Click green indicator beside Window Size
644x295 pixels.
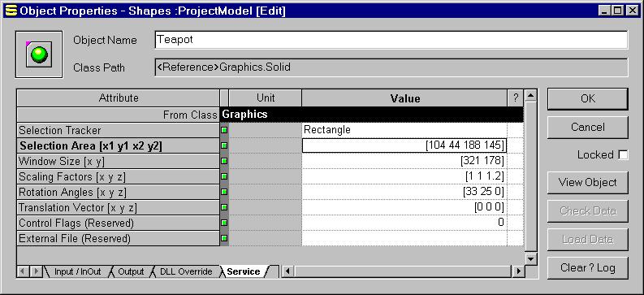pos(224,161)
